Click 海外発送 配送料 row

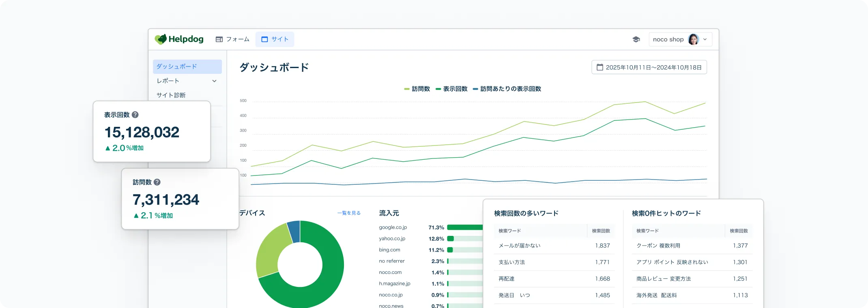[692, 295]
